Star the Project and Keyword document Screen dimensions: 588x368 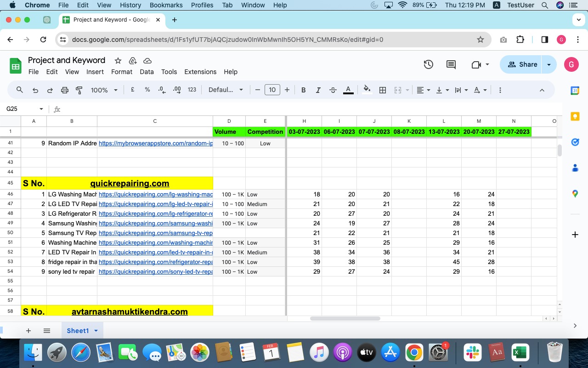coord(118,61)
